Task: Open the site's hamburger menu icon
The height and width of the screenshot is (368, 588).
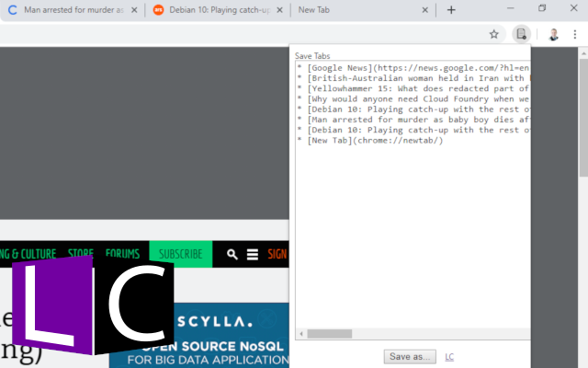Action: [252, 254]
